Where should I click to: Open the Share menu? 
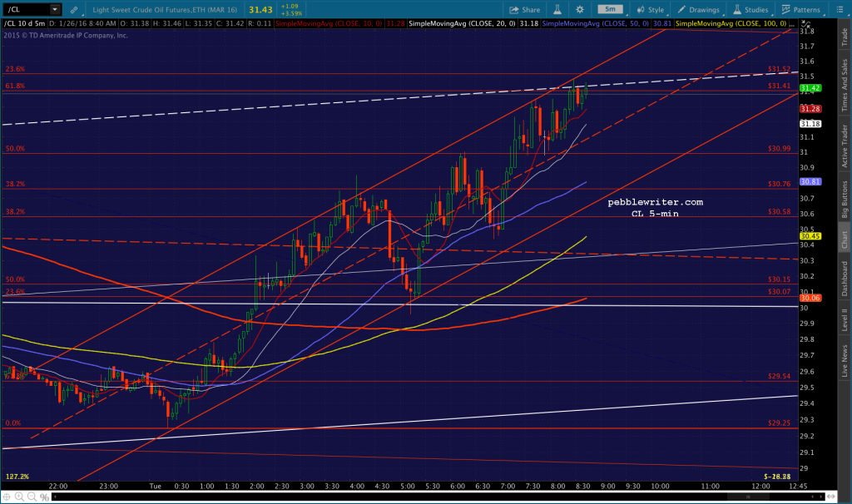[x=524, y=10]
